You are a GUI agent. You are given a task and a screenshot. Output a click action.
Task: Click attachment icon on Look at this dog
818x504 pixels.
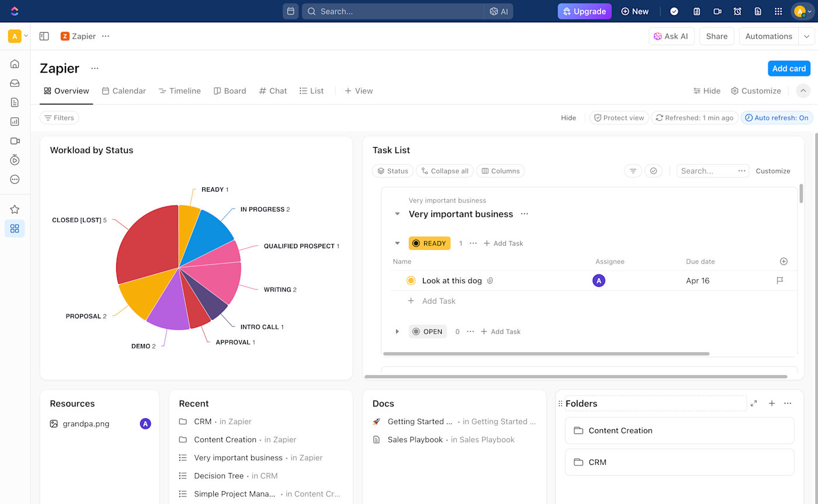pos(490,281)
